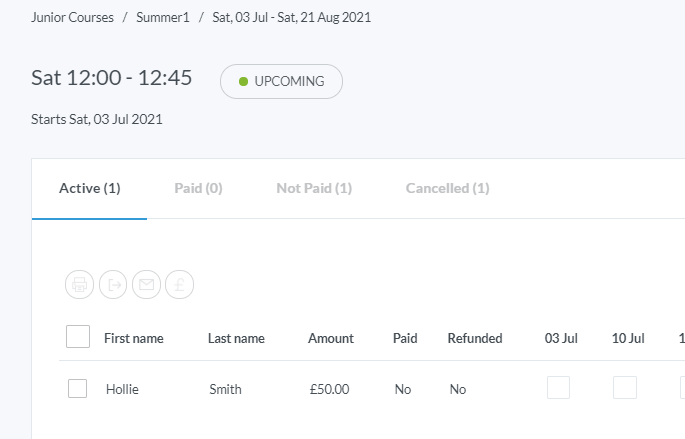Open the Hollie participant name

[122, 389]
